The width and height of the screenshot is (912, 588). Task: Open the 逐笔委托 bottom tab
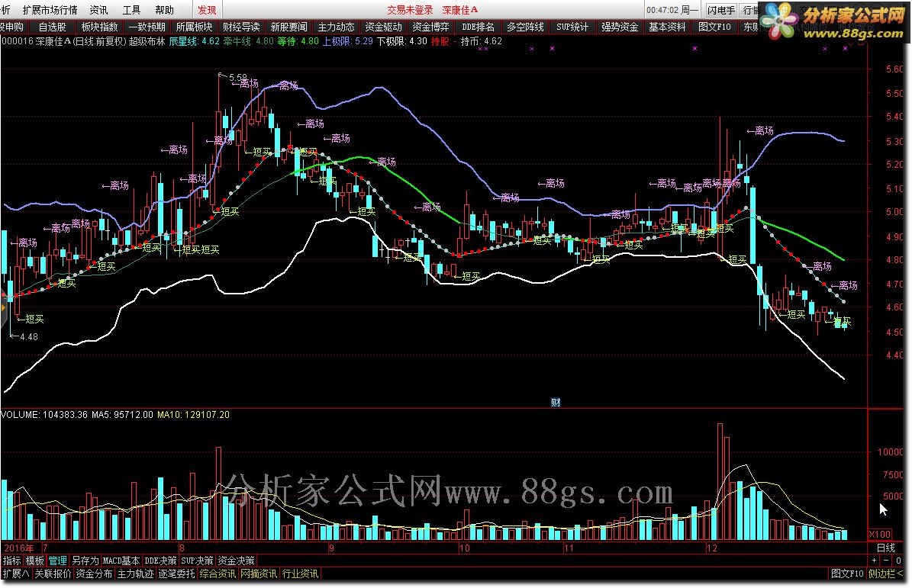177,574
